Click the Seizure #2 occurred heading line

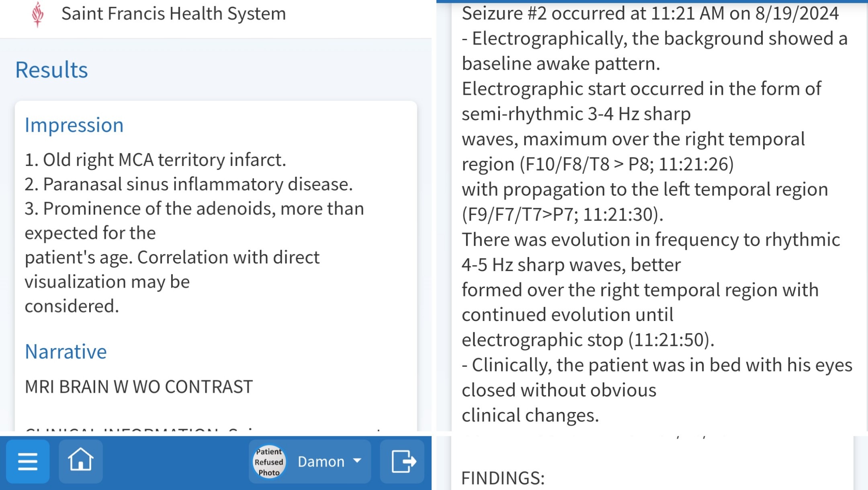tap(650, 14)
